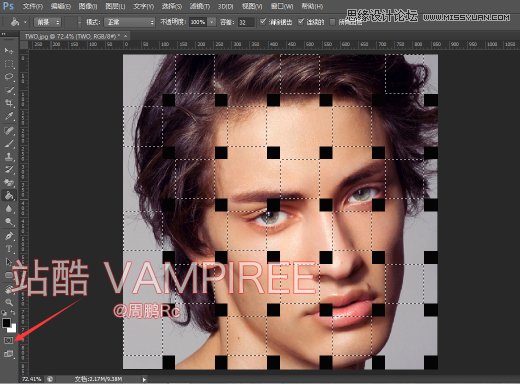Screen dimensions: 520x384
Task: Click the opacity value field
Action: tap(198, 22)
